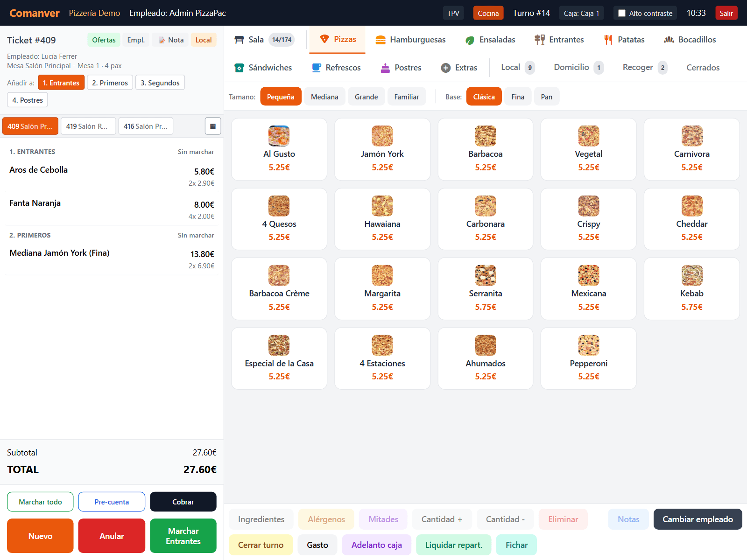Screen dimensions: 747x560
Task: Click the Sala table icon
Action: tap(239, 40)
